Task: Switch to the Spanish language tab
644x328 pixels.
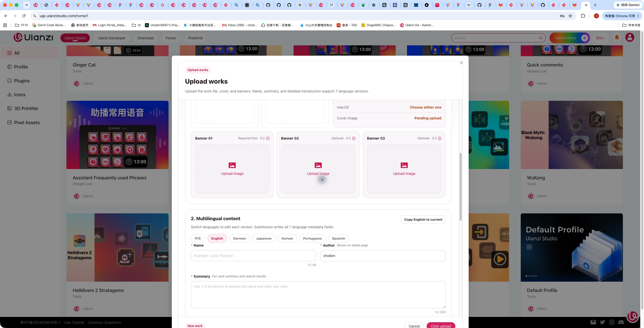Action: coord(338,238)
